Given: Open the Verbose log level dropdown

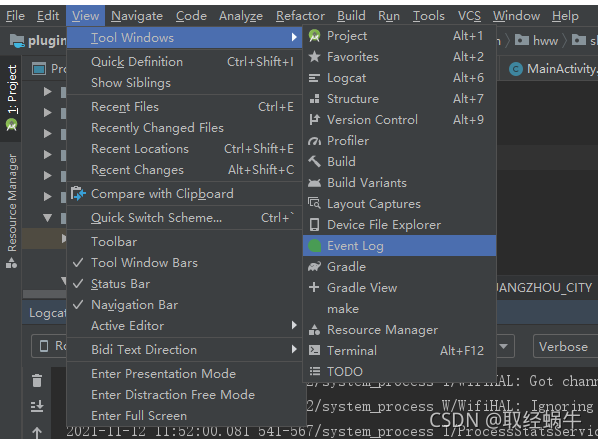Looking at the screenshot, I should 565,347.
